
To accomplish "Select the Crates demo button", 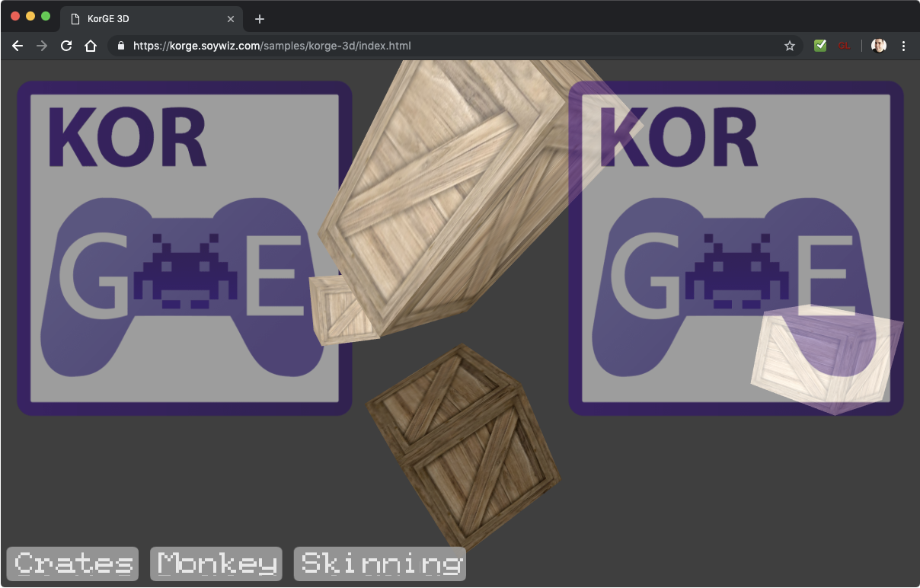I will pyautogui.click(x=72, y=564).
